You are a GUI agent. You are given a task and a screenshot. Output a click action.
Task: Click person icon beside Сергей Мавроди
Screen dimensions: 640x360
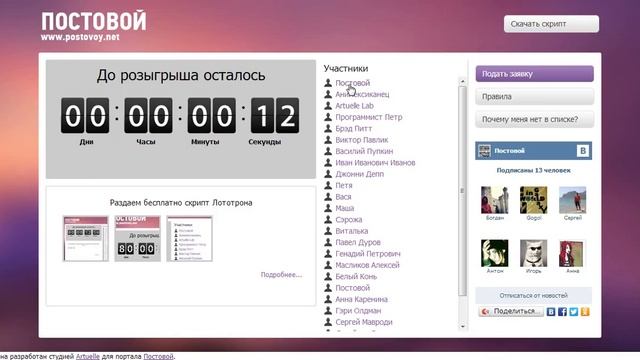point(328,322)
